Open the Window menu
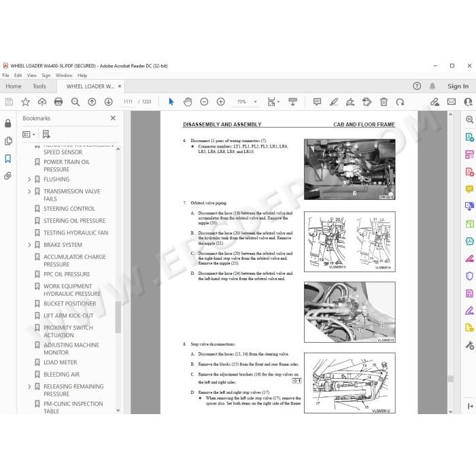 [x=64, y=75]
